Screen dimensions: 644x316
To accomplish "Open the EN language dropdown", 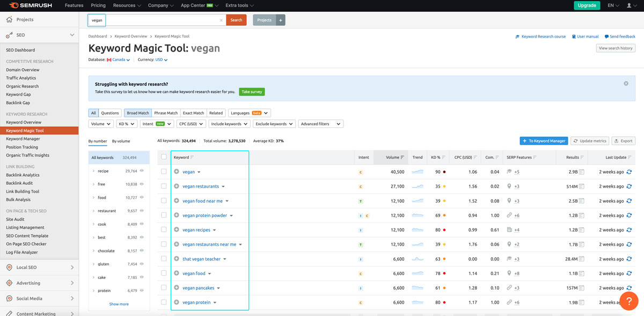I will (613, 5).
